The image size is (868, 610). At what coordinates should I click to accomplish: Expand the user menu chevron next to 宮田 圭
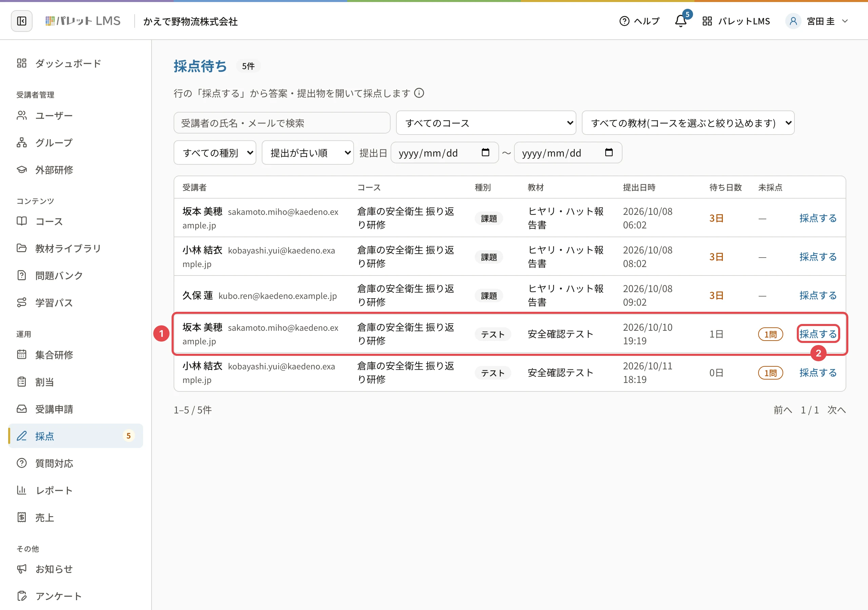click(x=845, y=21)
